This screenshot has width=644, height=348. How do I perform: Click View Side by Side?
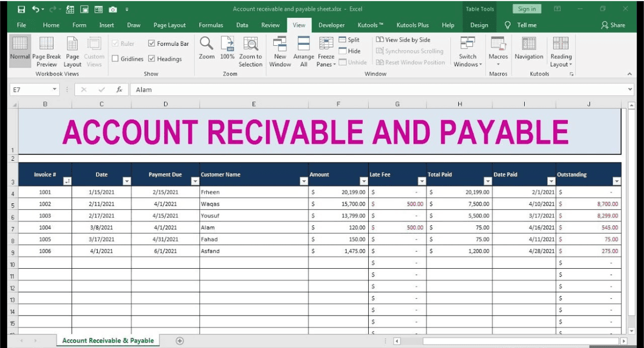(403, 39)
